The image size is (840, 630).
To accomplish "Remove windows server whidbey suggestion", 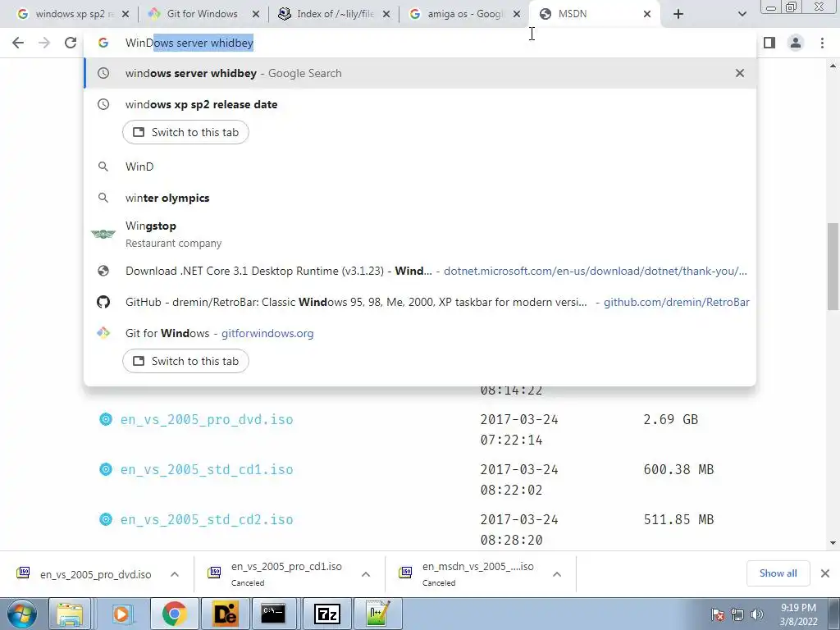I will (740, 73).
